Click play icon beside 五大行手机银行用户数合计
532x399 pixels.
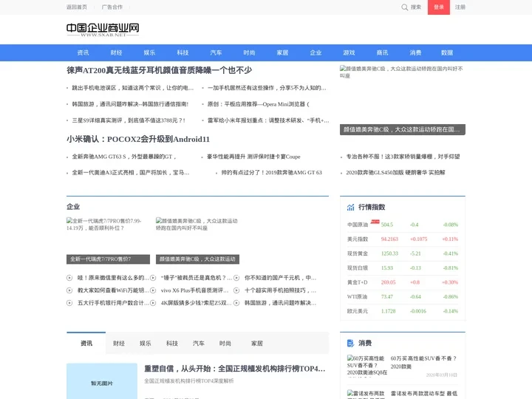click(x=69, y=303)
